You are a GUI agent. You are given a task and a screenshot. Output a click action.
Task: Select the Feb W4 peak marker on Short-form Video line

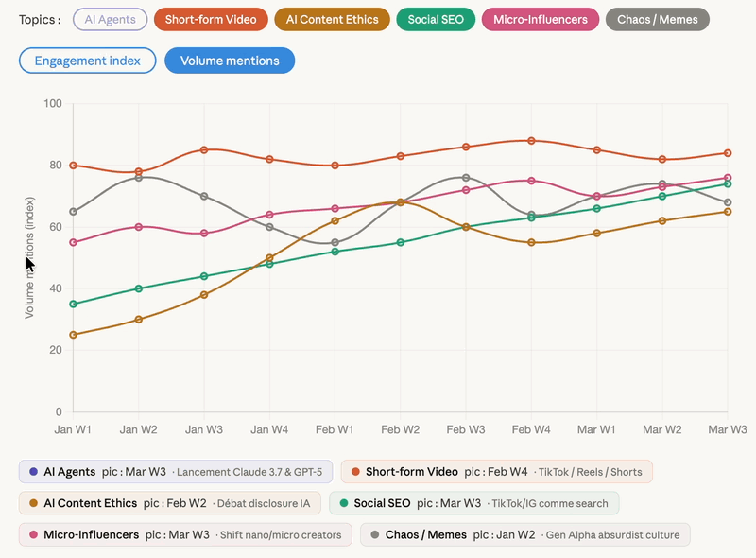[x=533, y=140]
